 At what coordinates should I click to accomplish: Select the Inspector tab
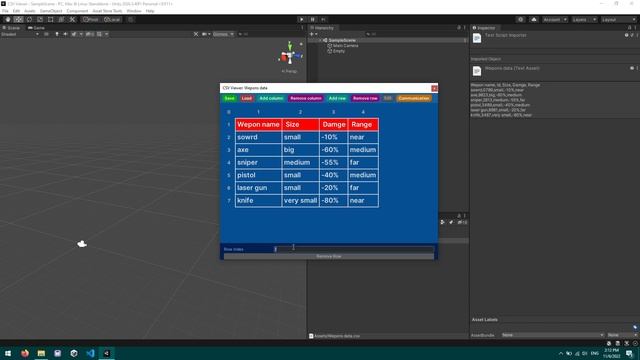coord(484,28)
